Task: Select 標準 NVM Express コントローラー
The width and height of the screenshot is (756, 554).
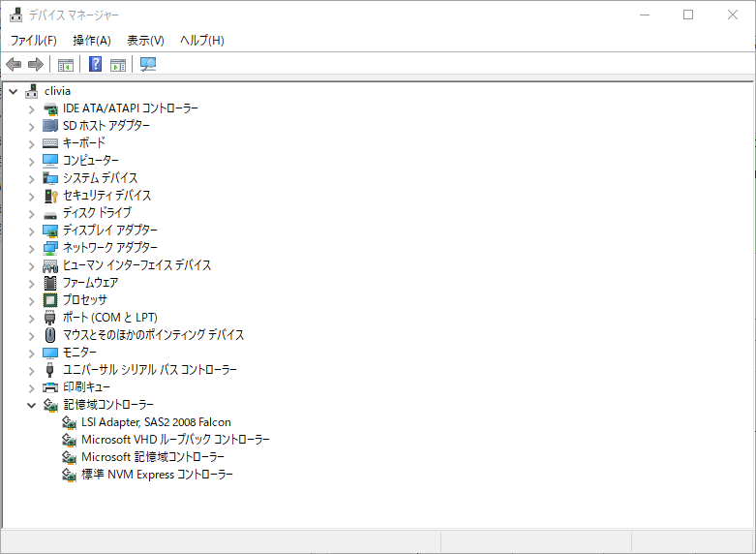Action: tap(157, 475)
